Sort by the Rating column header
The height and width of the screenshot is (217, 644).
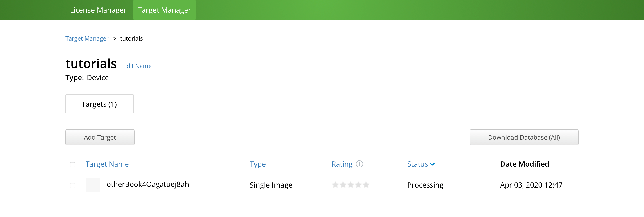point(342,164)
